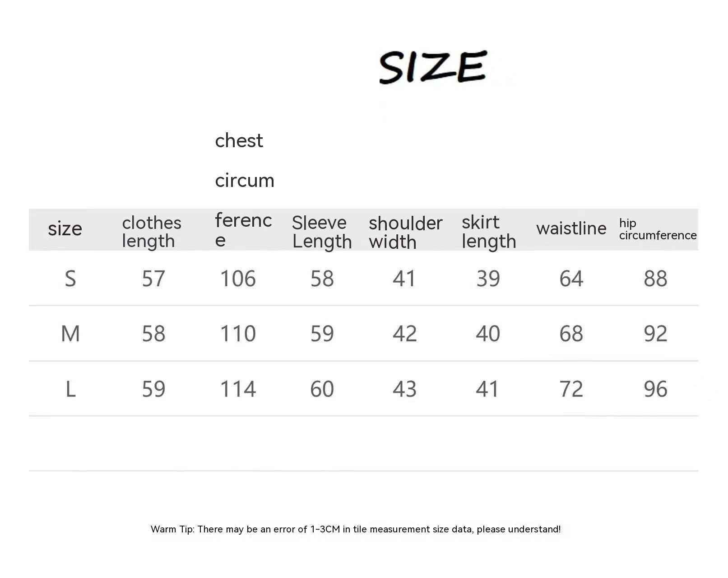Click waistline value 64 for size S

[x=571, y=279]
